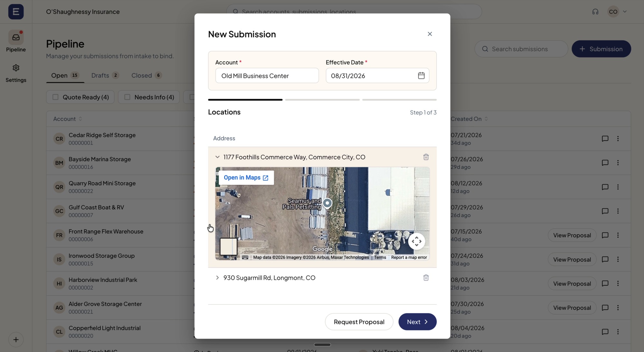This screenshot has height=352, width=644.
Task: Open the CO user account dropdown
Action: (617, 12)
